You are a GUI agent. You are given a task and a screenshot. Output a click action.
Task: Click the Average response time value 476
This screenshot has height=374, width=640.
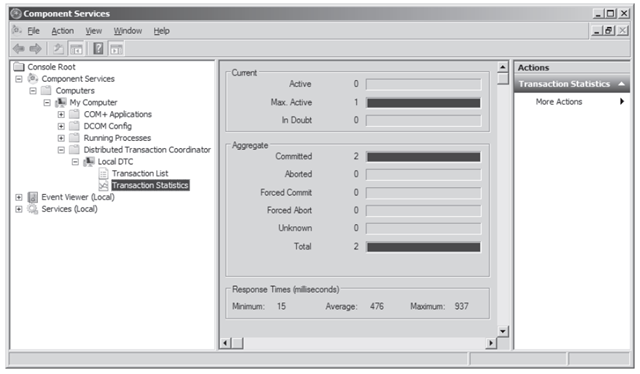point(377,306)
